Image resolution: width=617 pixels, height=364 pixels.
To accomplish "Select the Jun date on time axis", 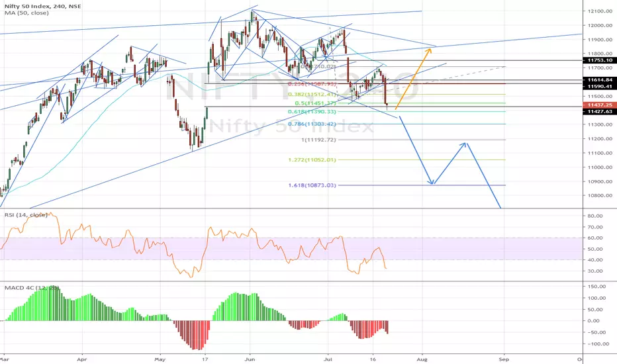I will point(250,359).
